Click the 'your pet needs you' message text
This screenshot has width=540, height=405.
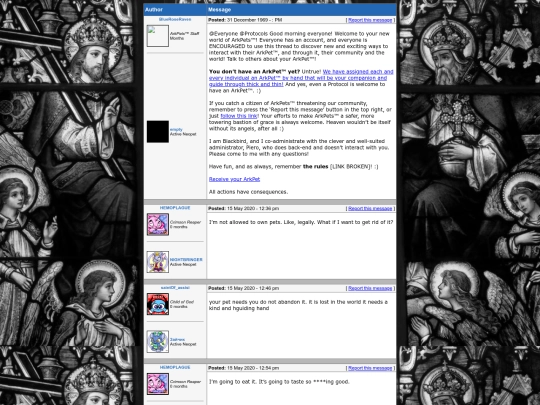[x=298, y=305]
